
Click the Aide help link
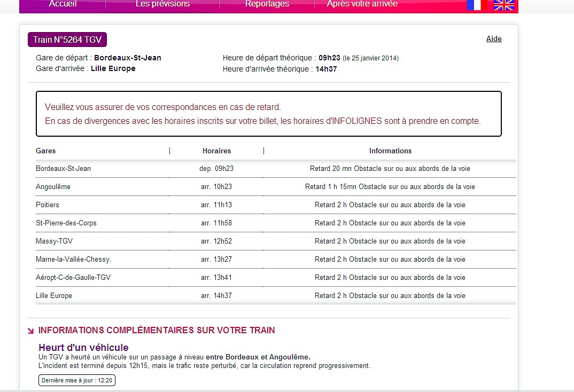click(494, 39)
